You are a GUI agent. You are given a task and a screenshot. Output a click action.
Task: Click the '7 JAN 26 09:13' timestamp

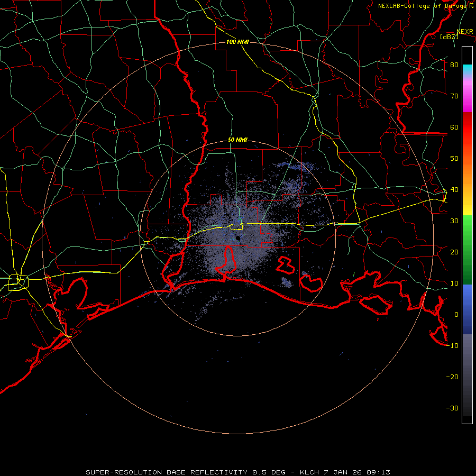357,472
